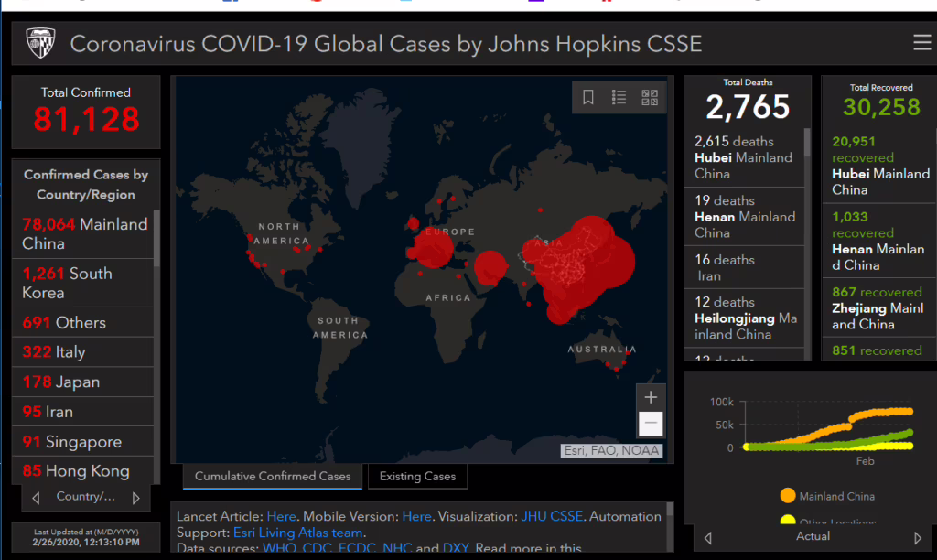Screen dimensions: 937x560
Task: Open the Mobile Version Here link
Action: click(x=416, y=516)
